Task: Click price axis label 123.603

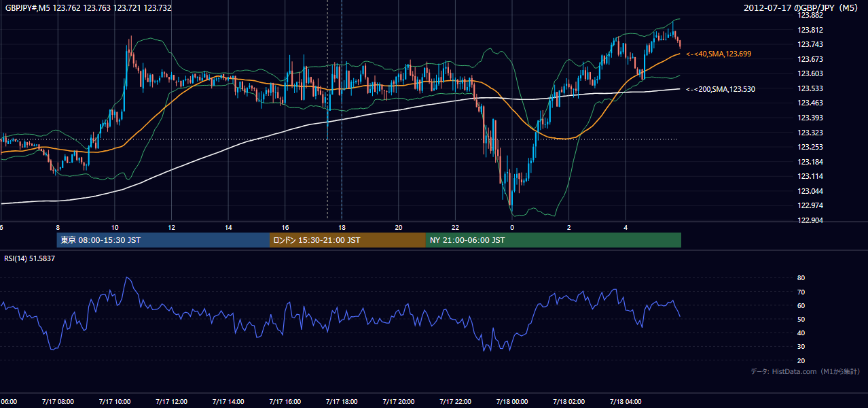Action: 809,73
